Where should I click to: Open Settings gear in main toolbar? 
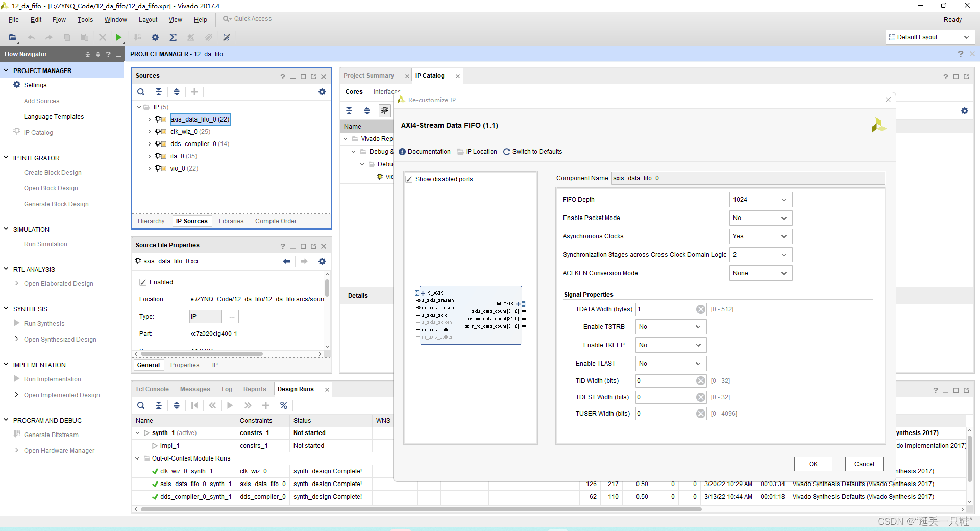pyautogui.click(x=155, y=37)
